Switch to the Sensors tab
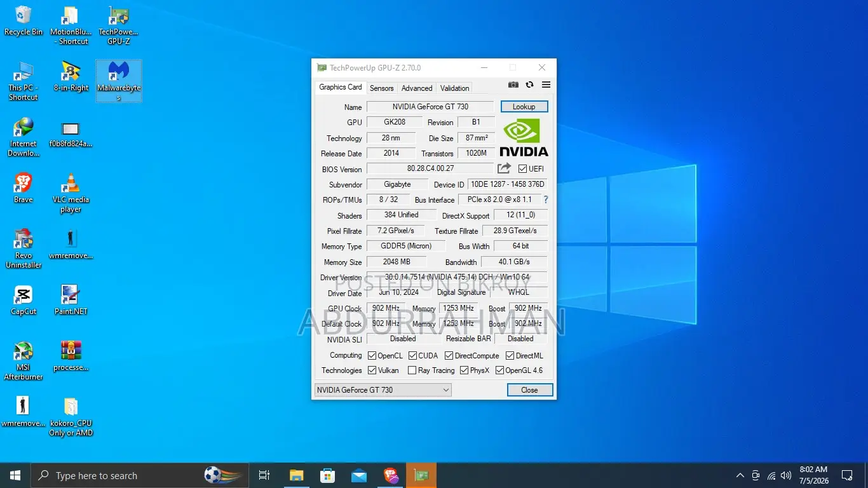The height and width of the screenshot is (488, 868). pyautogui.click(x=382, y=88)
